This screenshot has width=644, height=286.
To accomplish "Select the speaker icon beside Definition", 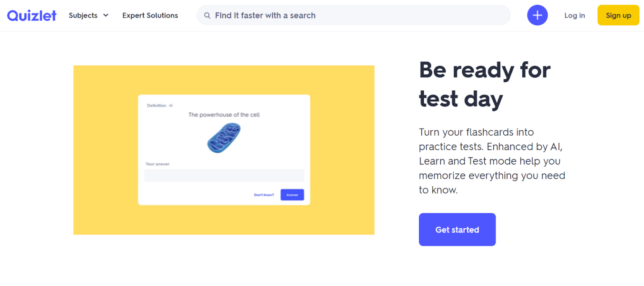I will click(170, 106).
